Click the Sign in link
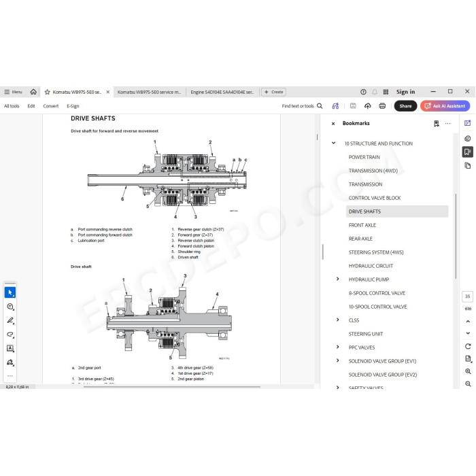Image resolution: width=476 pixels, height=476 pixels. [405, 92]
